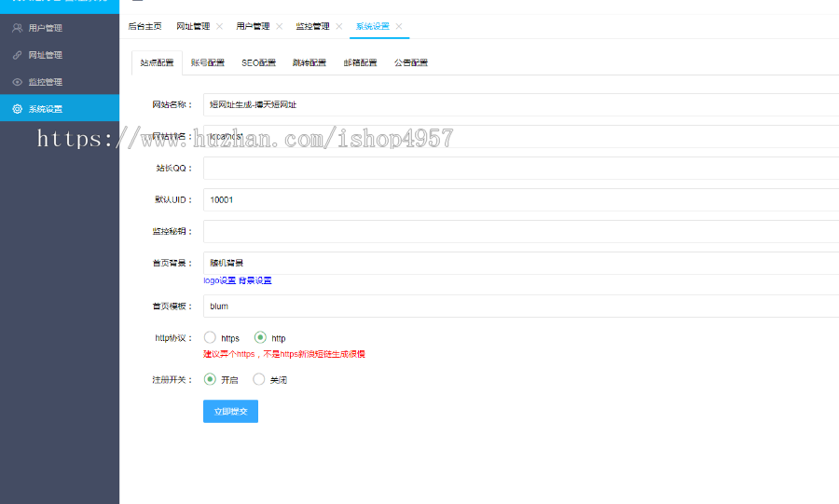
Task: Open the 背景设置 link
Action: [x=255, y=280]
